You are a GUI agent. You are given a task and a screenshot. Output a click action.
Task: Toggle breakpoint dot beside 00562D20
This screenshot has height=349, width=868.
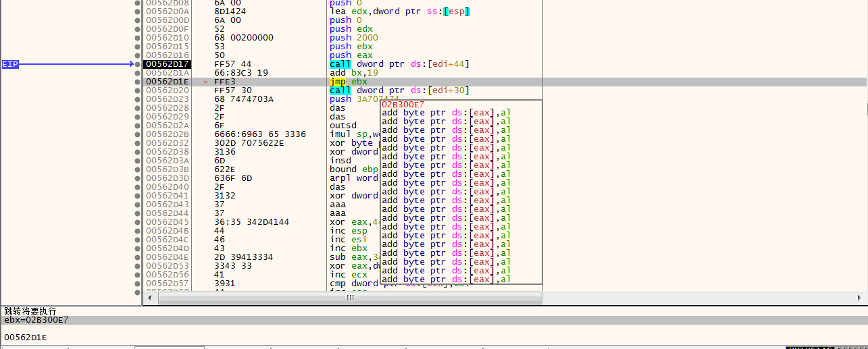(x=138, y=90)
